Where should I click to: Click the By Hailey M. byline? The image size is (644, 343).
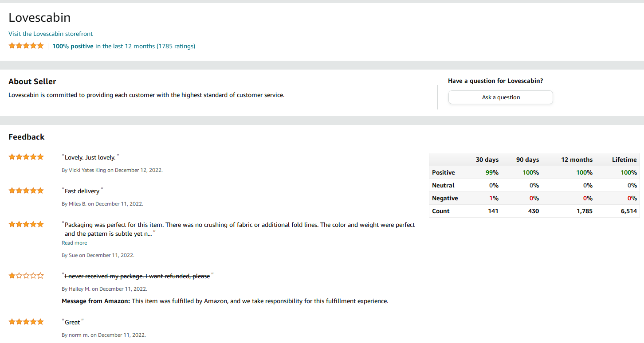pyautogui.click(x=104, y=289)
